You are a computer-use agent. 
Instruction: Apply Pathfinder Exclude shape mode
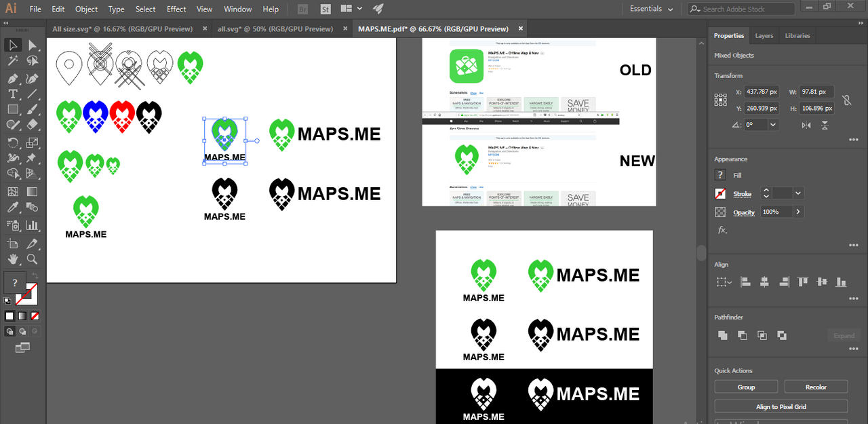[x=782, y=335]
